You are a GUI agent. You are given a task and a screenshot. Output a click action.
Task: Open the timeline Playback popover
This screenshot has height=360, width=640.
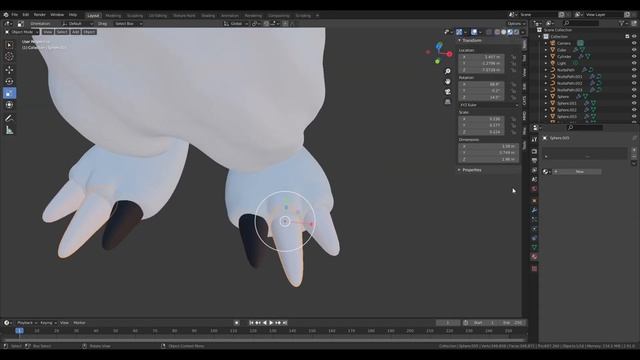point(26,323)
